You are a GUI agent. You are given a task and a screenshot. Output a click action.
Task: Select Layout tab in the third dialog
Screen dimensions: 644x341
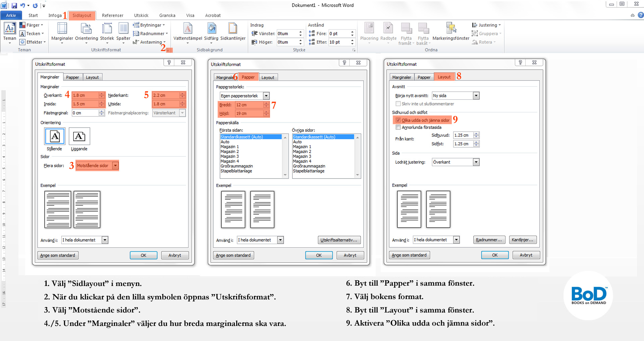(x=444, y=77)
